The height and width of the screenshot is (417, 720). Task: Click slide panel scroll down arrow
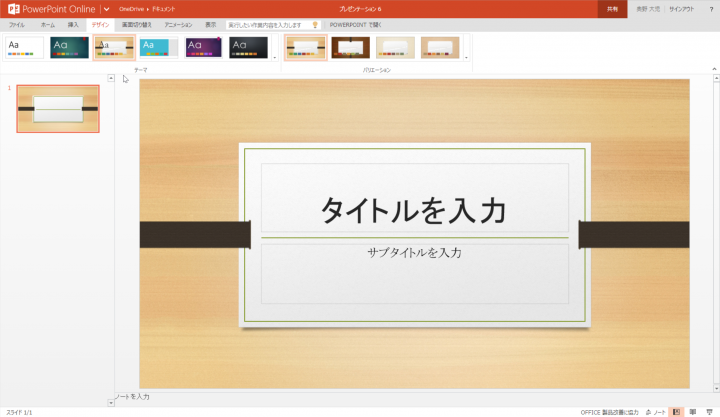click(111, 403)
